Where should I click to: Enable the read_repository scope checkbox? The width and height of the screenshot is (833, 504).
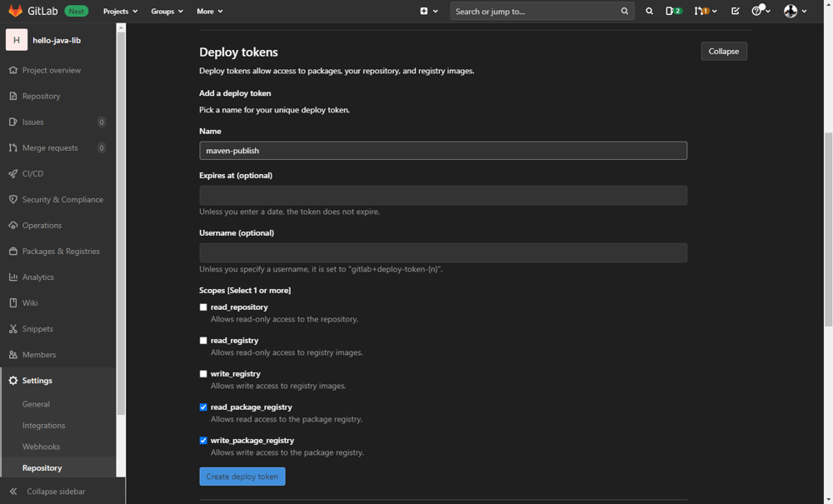[x=203, y=307]
